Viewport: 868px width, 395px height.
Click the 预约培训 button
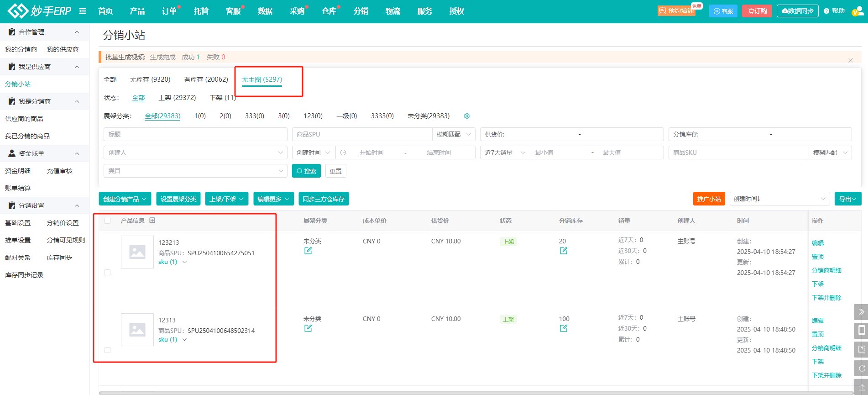pos(676,11)
